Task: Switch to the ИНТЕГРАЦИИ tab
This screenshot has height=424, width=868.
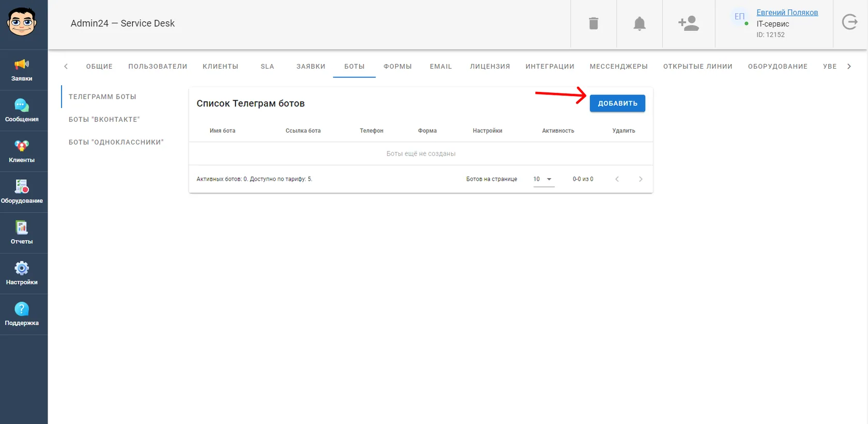Action: coord(550,67)
